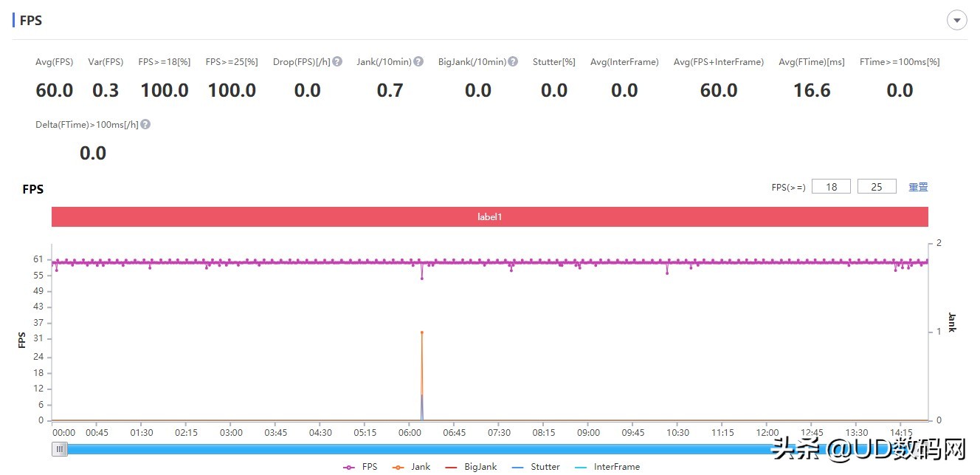Viewport: 980px width, 475px height.
Task: Click the timeline zoom slider left handle
Action: (60, 449)
